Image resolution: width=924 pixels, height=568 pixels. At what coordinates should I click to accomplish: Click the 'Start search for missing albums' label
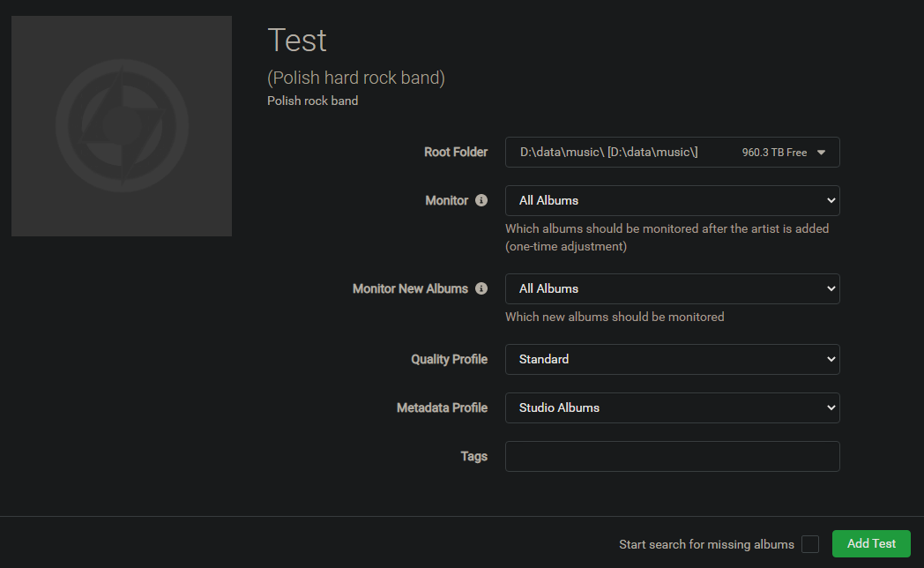706,544
